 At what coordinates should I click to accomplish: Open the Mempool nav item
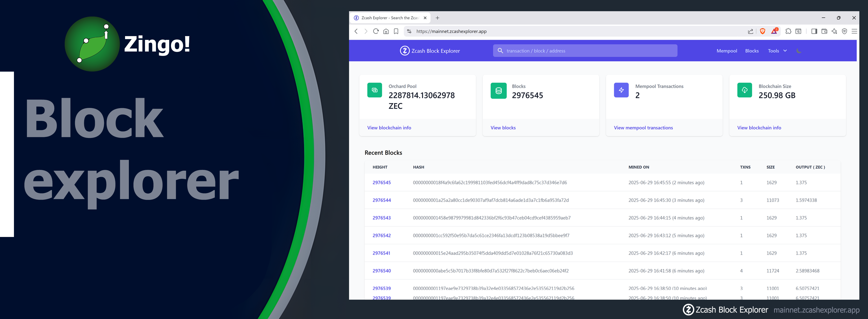coord(727,51)
